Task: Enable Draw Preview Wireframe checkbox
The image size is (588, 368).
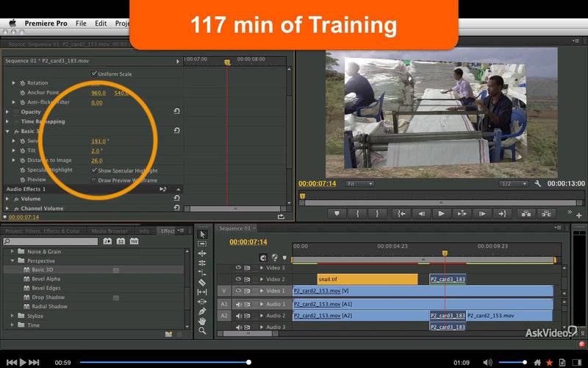Action: pyautogui.click(x=94, y=180)
